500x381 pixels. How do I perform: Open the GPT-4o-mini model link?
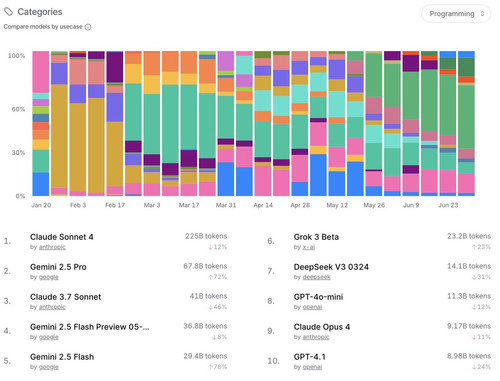tap(318, 297)
